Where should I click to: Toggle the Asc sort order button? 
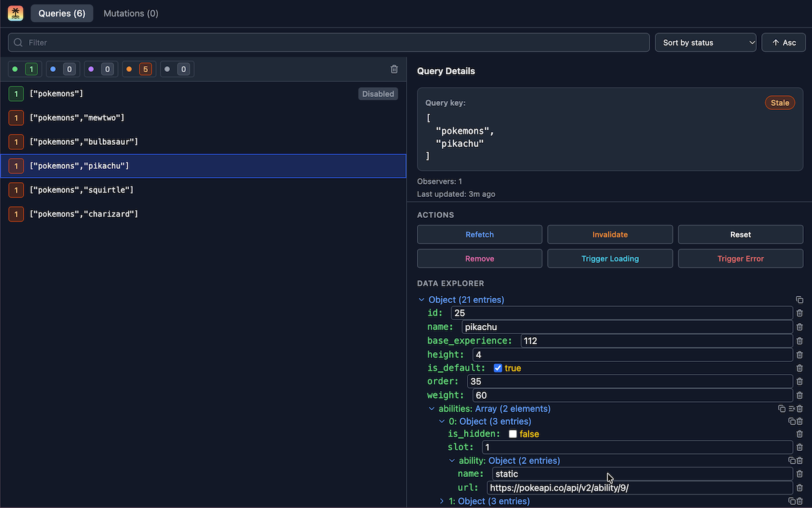pos(783,43)
